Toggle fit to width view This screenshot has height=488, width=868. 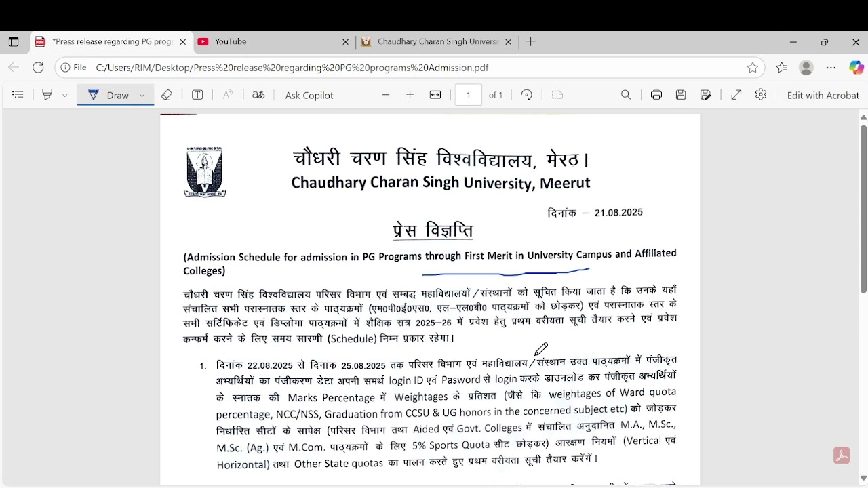point(435,95)
